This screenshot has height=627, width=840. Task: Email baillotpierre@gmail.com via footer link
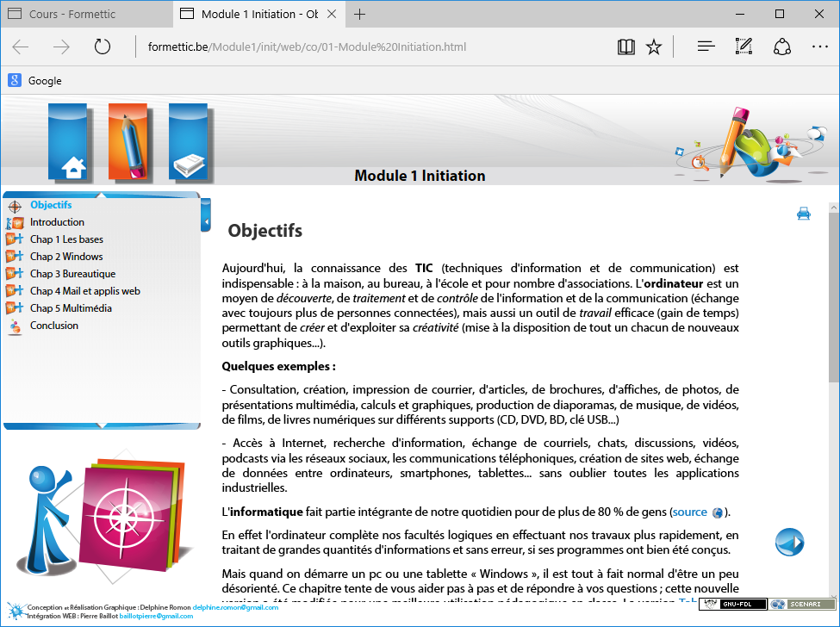pos(156,616)
